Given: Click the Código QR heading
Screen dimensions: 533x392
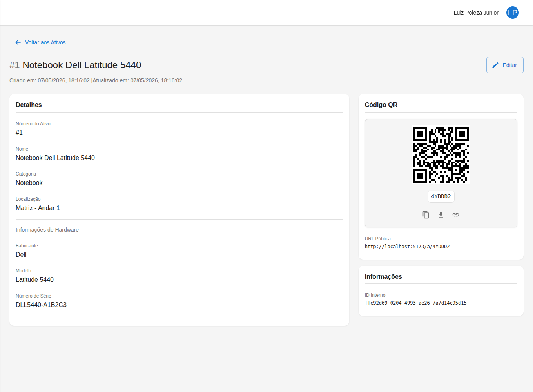Looking at the screenshot, I should [381, 105].
